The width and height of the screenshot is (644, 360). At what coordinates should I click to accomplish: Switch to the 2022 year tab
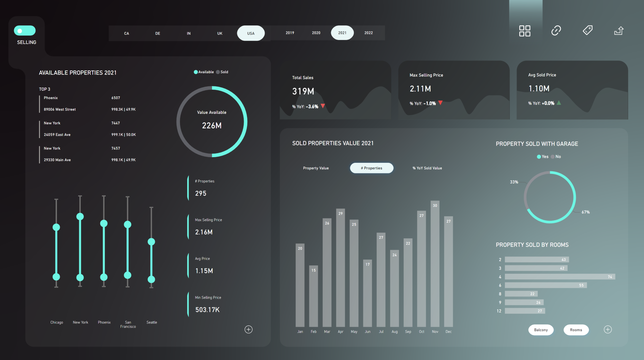coord(369,33)
